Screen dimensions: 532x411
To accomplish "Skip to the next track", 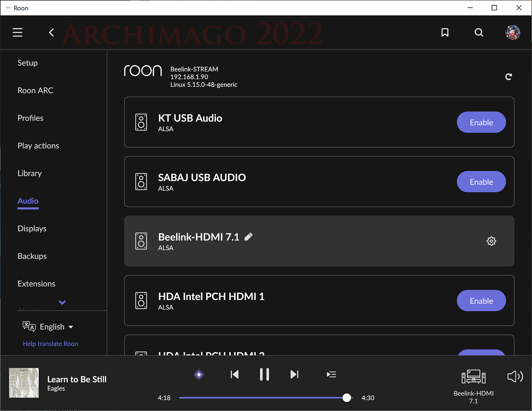I will (x=294, y=374).
